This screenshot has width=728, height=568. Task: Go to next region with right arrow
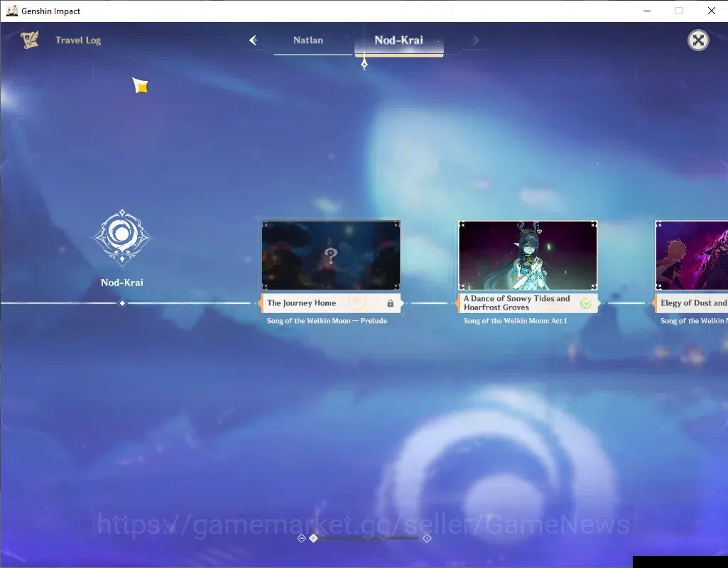tap(475, 40)
